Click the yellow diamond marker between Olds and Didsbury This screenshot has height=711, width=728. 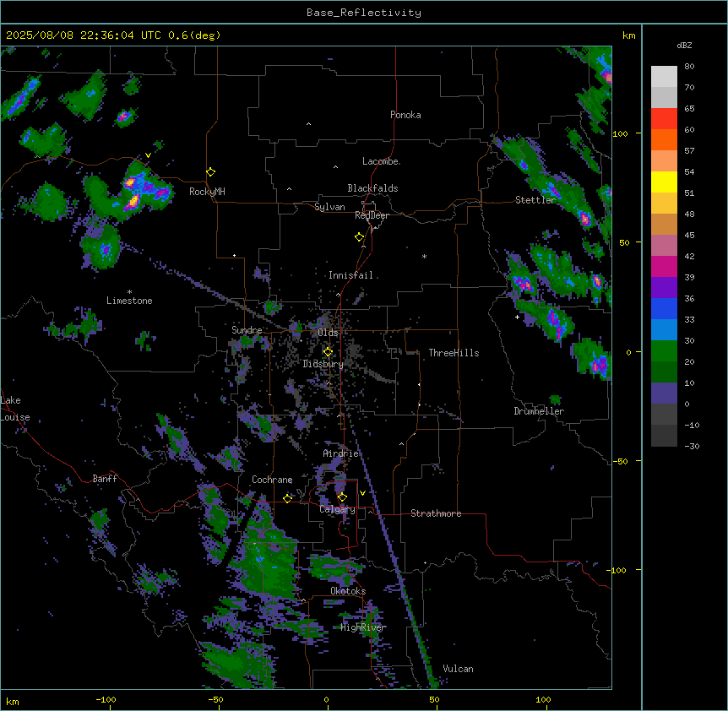(329, 352)
